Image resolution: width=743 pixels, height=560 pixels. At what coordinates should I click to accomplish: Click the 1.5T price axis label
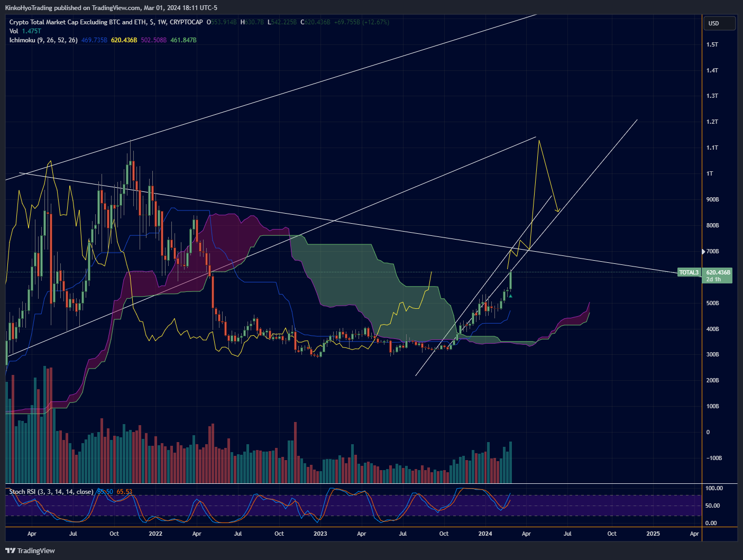click(712, 44)
